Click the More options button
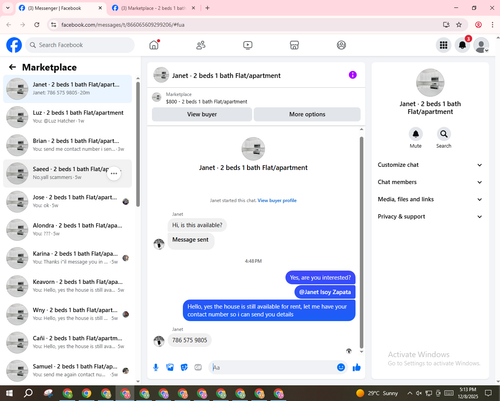Image resolution: width=500 pixels, height=401 pixels. (x=307, y=114)
